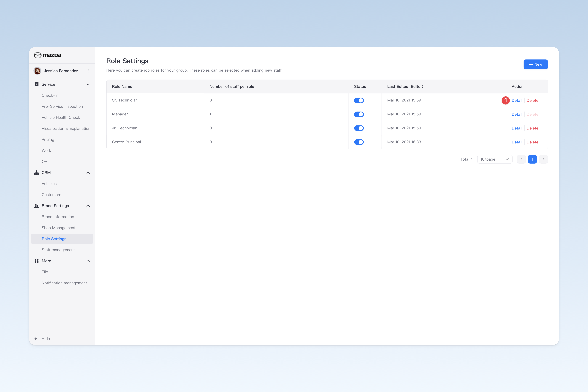Toggle Manager role status switch
588x392 pixels.
click(359, 114)
